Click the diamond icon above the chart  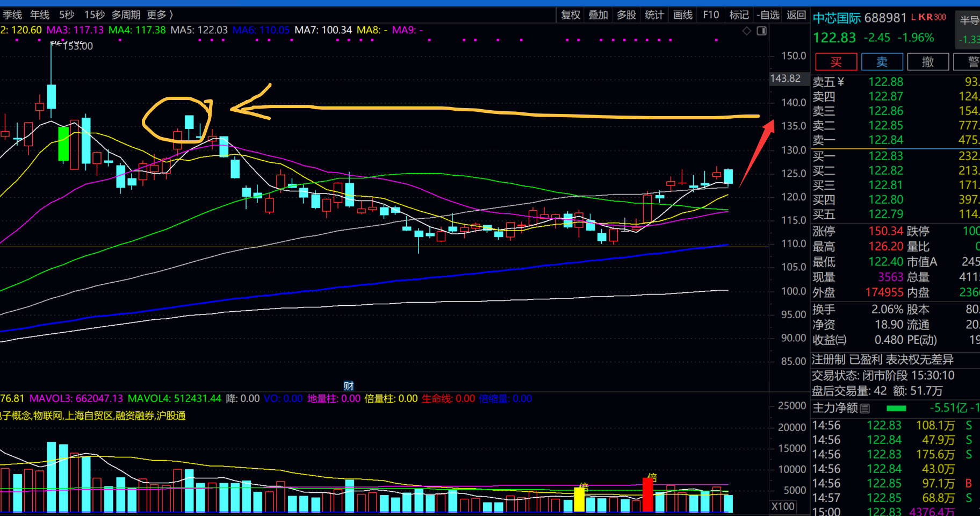(747, 31)
